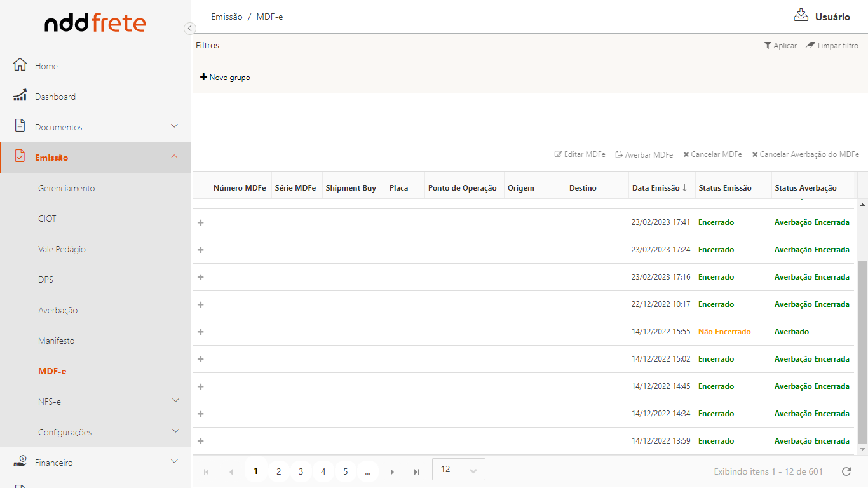The image size is (868, 488).
Task: Click Limpar filtro button
Action: [x=832, y=46]
